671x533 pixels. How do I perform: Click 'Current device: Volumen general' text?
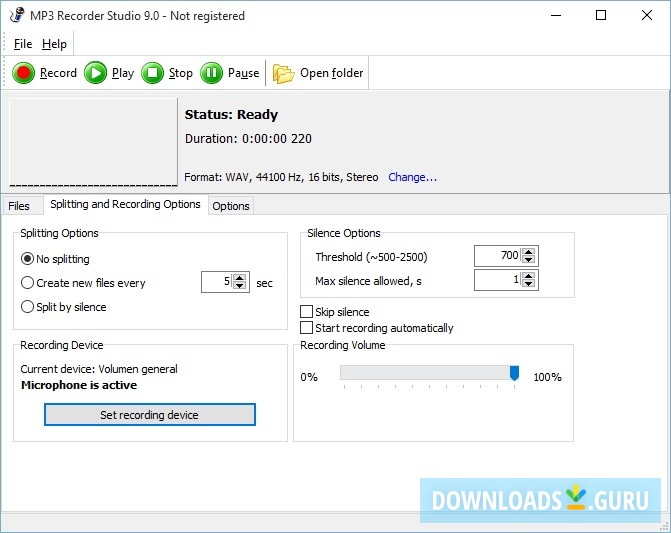click(x=99, y=369)
